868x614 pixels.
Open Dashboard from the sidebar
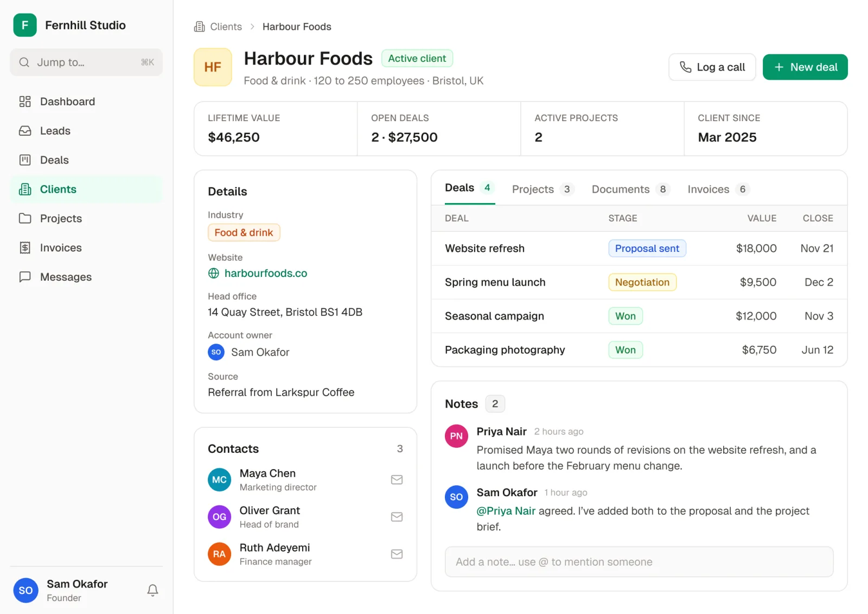point(86,102)
